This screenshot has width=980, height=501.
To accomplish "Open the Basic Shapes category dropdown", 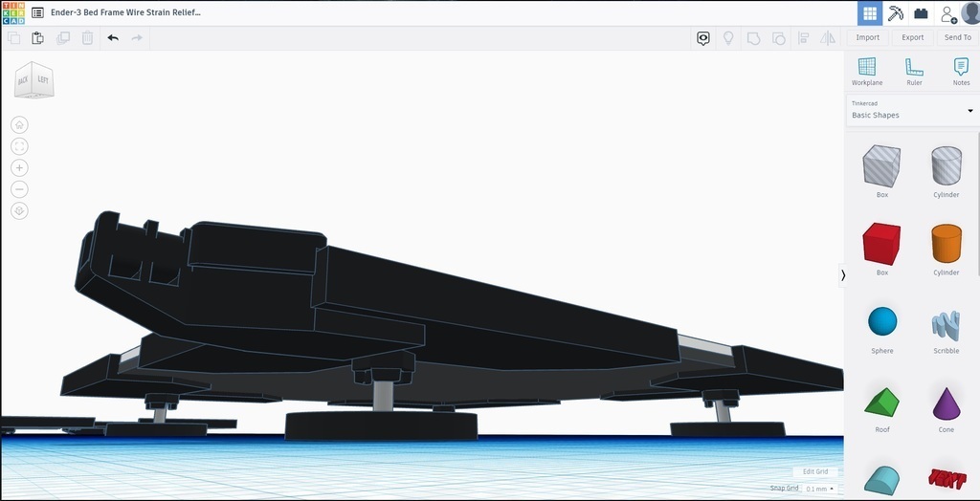I will (912, 111).
